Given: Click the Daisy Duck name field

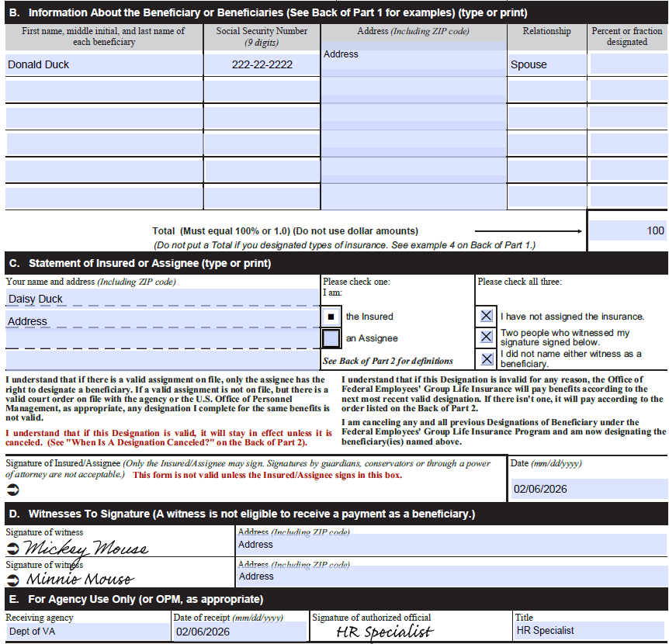Looking at the screenshot, I should [x=162, y=298].
